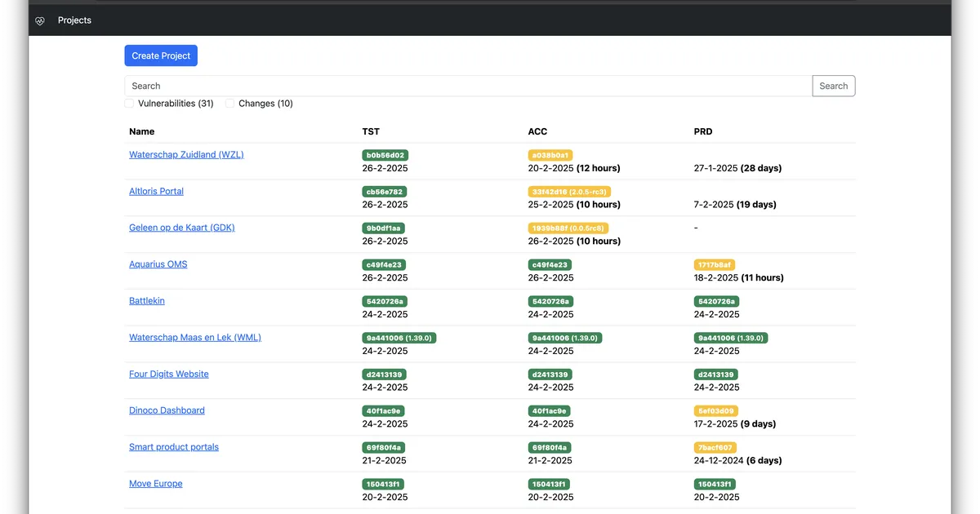The image size is (980, 514).
Task: Open the Projects menu item
Action: [x=74, y=20]
